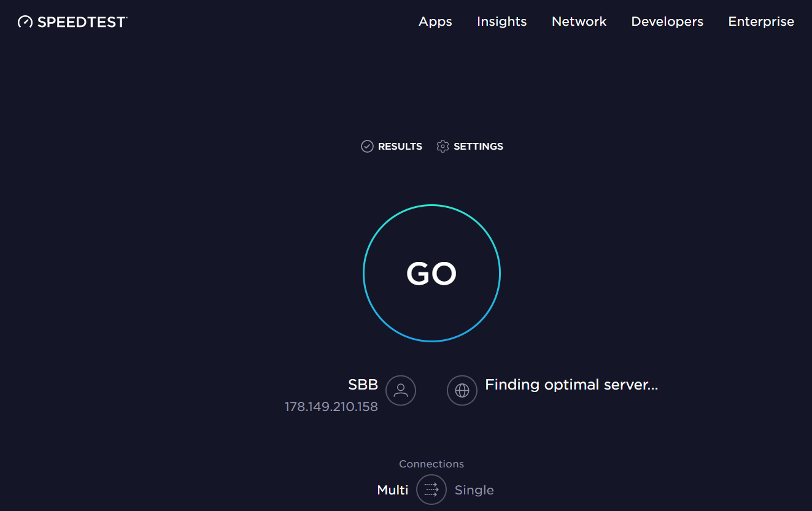Open the Enterprise menu
Viewport: 812px width, 511px height.
tap(761, 21)
